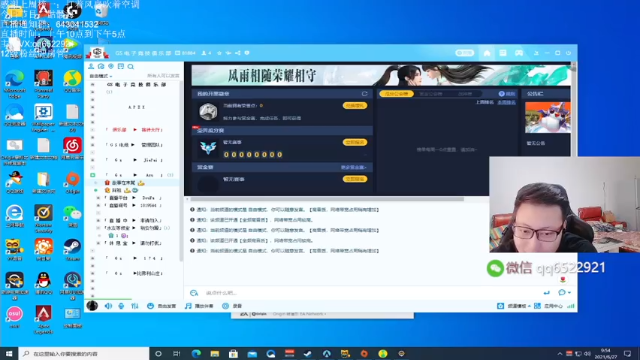
Task: Click the horizontal scrollbar under dark panel
Action: (327, 199)
